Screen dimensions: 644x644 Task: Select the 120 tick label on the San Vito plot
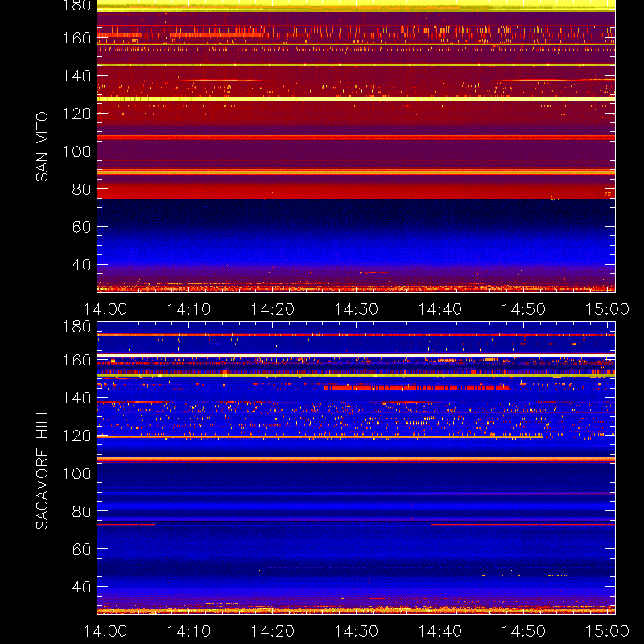(76, 114)
